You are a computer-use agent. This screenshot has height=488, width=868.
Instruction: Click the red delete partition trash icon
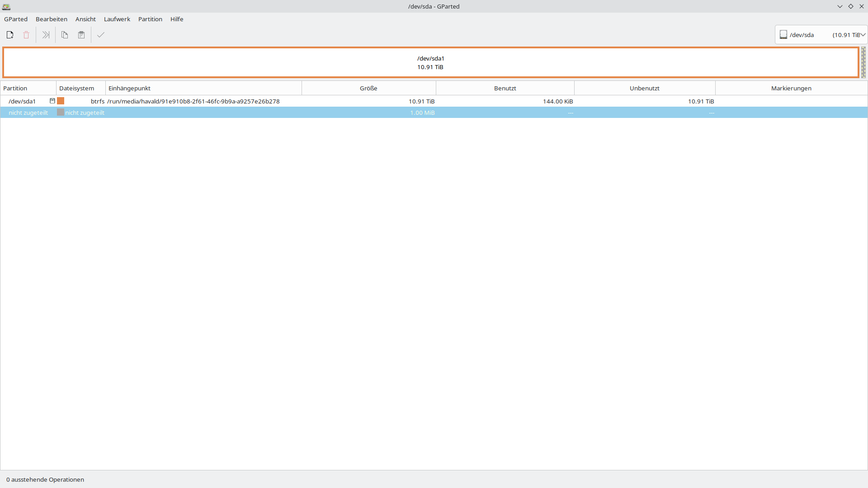tap(26, 35)
